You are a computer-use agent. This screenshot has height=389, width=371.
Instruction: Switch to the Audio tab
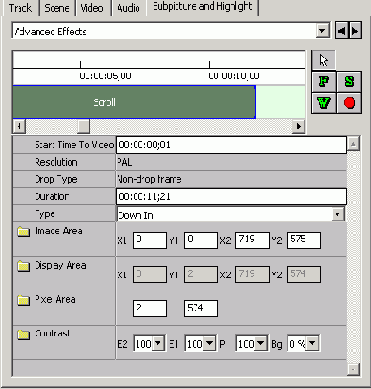(x=128, y=7)
